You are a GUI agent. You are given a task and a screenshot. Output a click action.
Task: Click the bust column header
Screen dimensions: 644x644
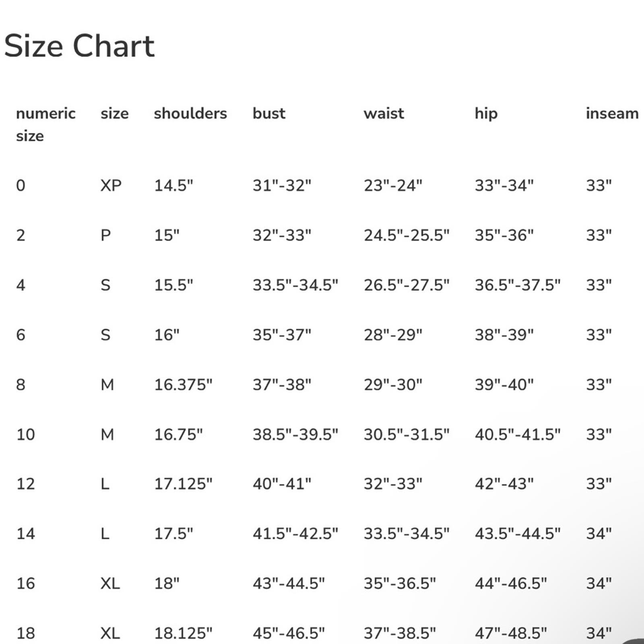(269, 114)
